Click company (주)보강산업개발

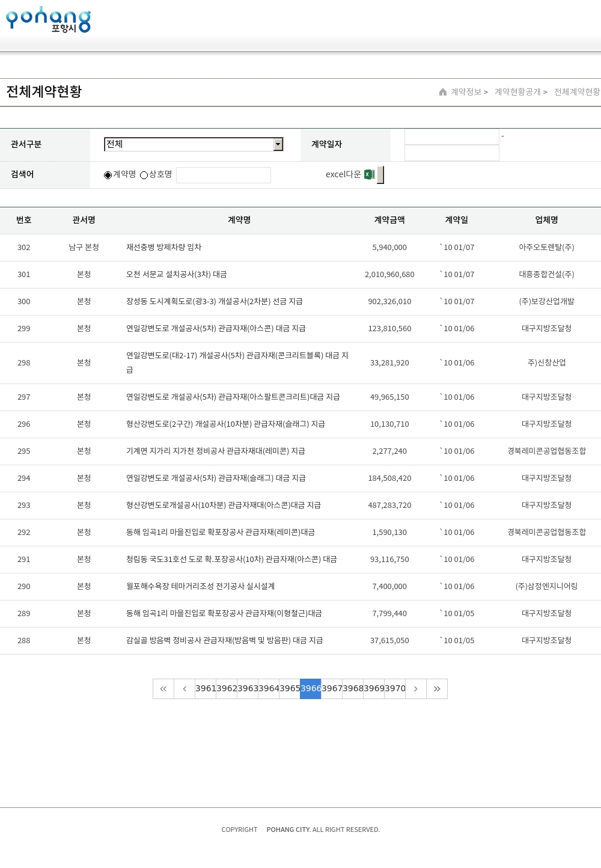[547, 302]
